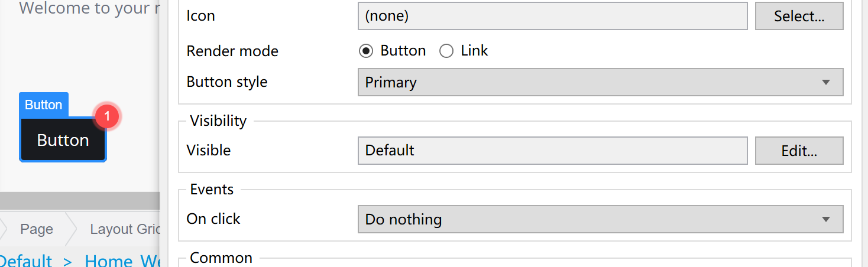Choose the Link render mode radio
Screen dimensions: 868x267
click(446, 51)
